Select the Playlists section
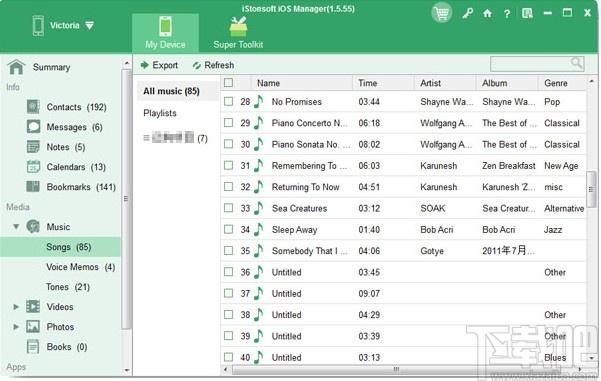This screenshot has height=381, width=601. pyautogui.click(x=160, y=113)
